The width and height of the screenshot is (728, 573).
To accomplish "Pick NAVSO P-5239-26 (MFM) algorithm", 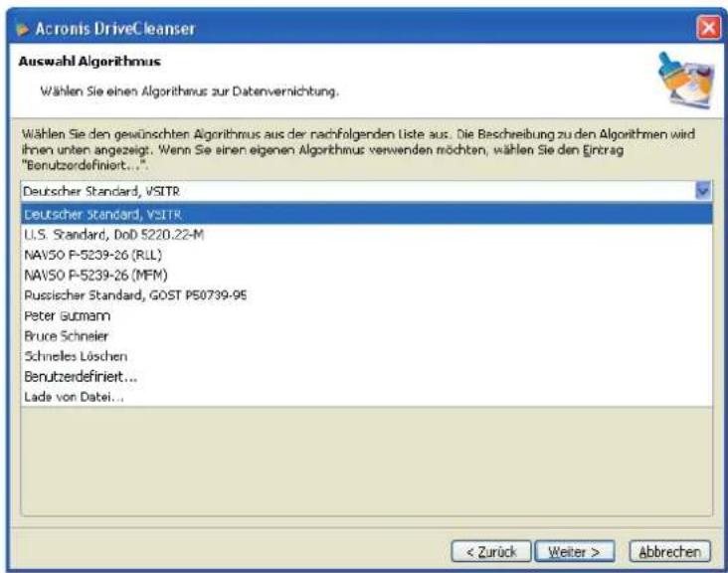I will (366, 276).
